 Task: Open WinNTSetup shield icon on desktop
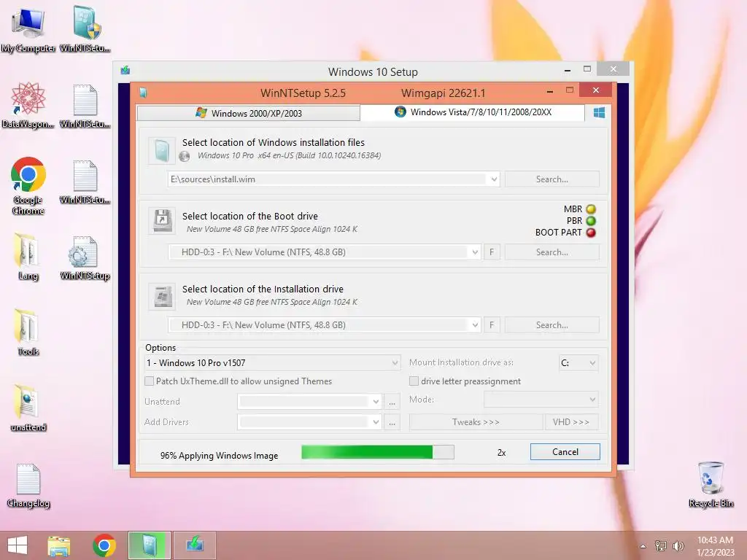pos(85,29)
